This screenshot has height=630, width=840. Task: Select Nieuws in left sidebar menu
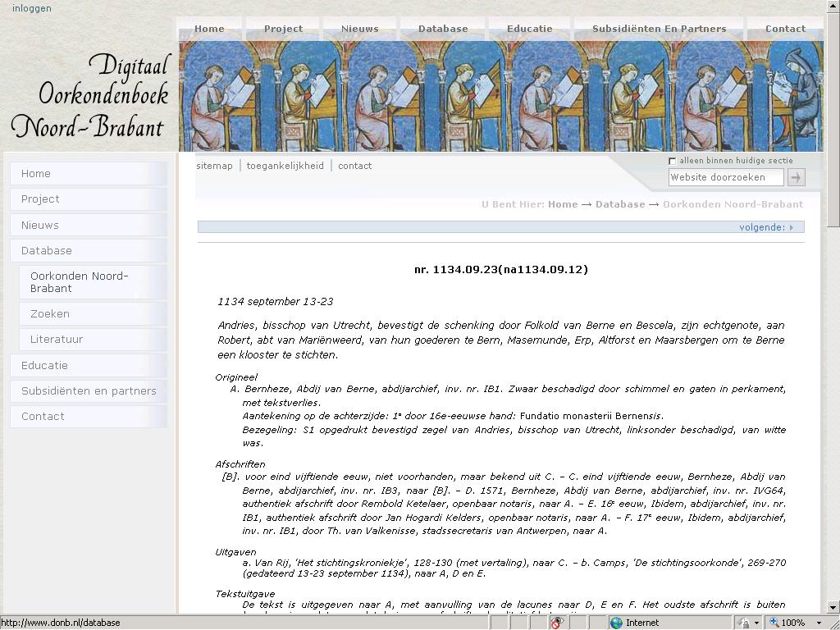tap(89, 225)
